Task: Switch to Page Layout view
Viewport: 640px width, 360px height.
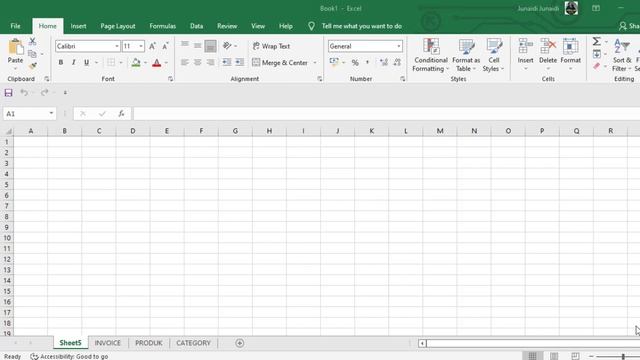Action: pyautogui.click(x=554, y=356)
